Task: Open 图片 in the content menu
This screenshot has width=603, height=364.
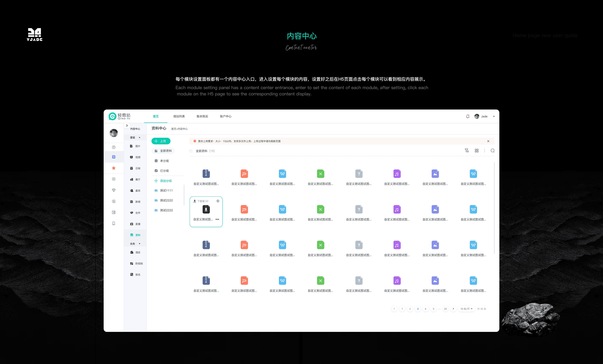Action: point(135,146)
